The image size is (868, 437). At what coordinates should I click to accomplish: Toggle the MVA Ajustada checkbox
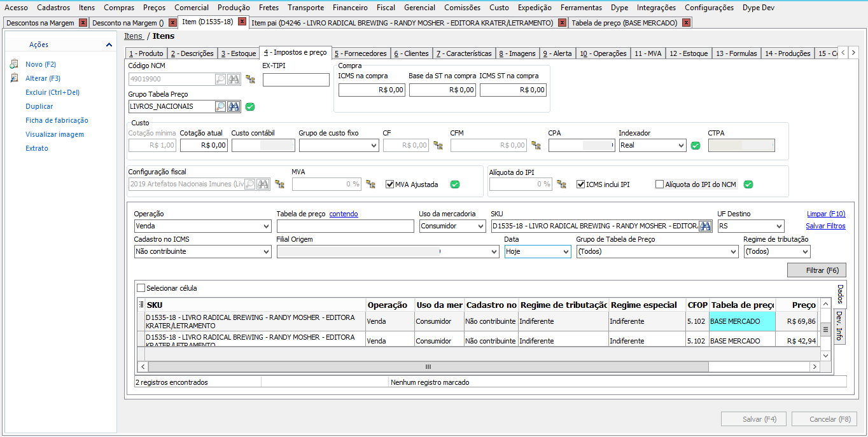click(389, 184)
